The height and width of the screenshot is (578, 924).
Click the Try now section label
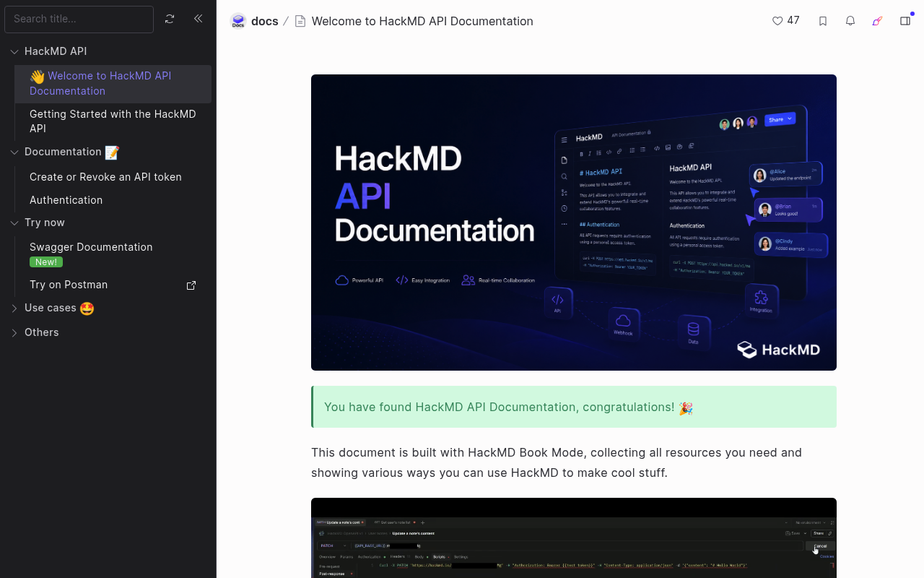click(45, 223)
